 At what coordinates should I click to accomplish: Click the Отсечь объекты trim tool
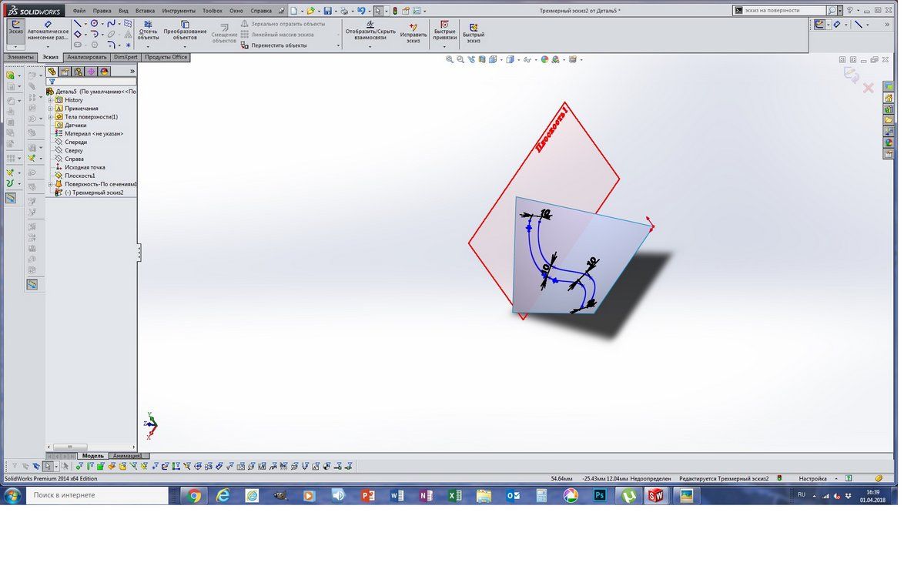(x=148, y=30)
